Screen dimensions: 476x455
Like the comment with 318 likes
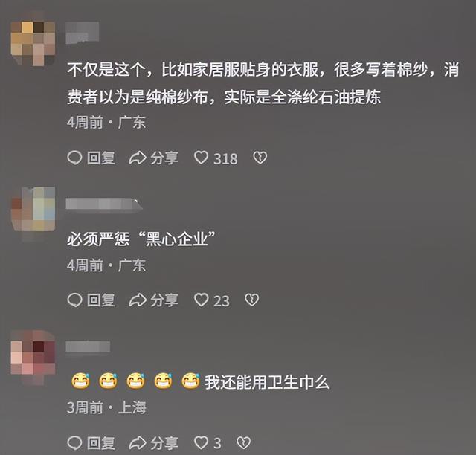pos(216,158)
